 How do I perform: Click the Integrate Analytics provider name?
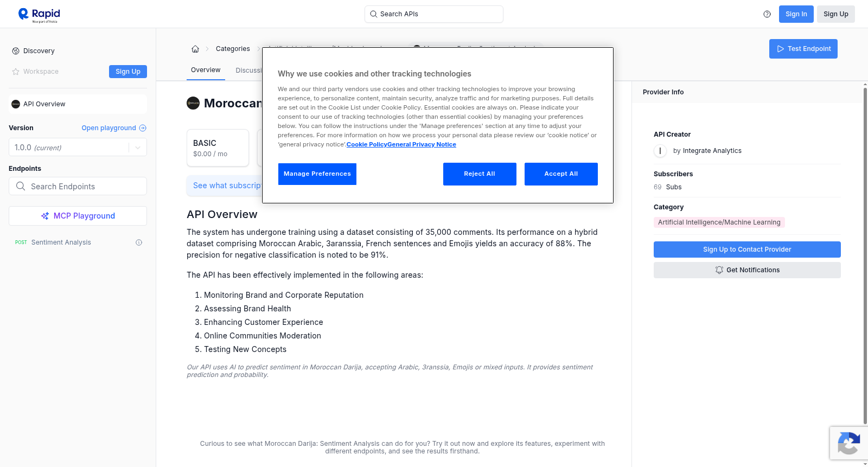pyautogui.click(x=712, y=151)
